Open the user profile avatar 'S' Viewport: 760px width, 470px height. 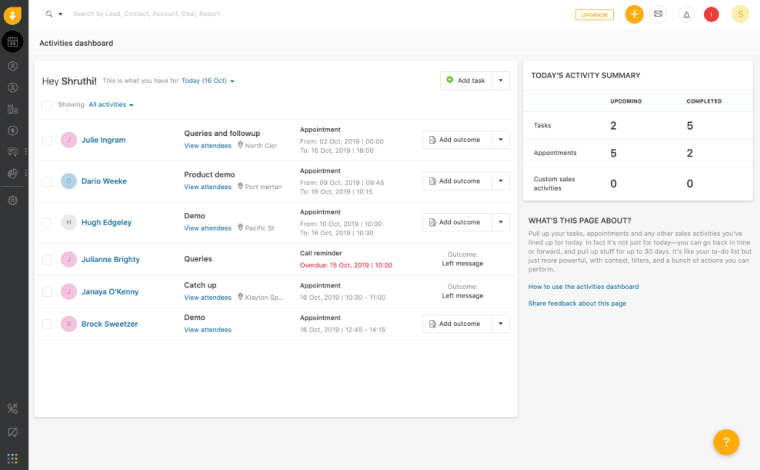740,14
